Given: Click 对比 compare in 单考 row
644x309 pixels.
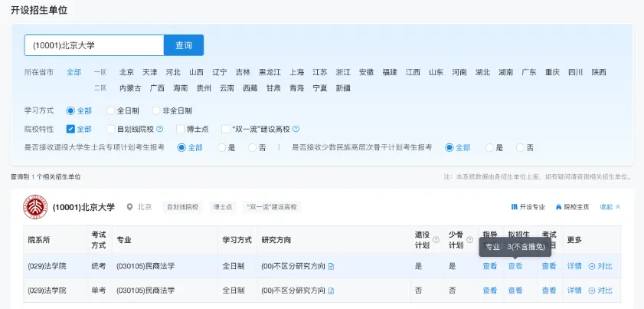Looking at the screenshot, I should (600, 291).
